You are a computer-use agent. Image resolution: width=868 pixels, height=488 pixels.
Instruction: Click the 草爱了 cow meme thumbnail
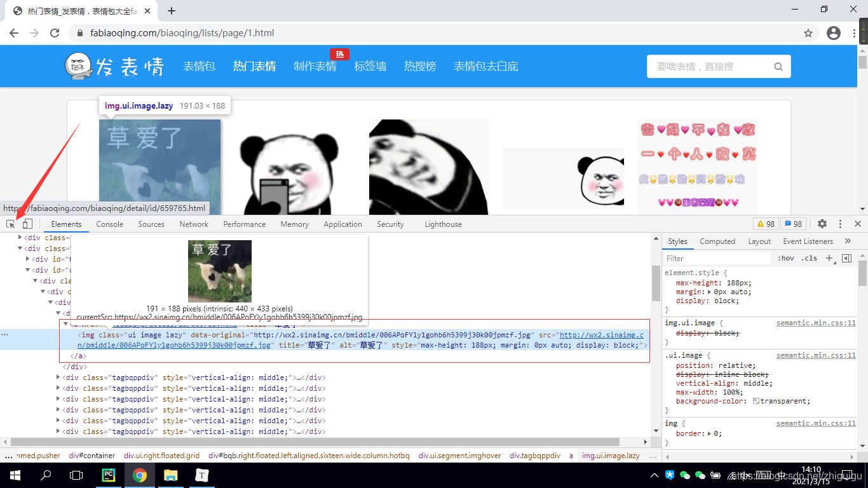159,166
